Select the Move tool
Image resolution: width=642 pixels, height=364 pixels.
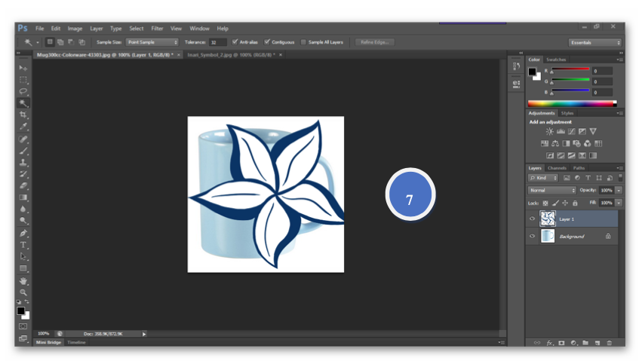click(23, 68)
